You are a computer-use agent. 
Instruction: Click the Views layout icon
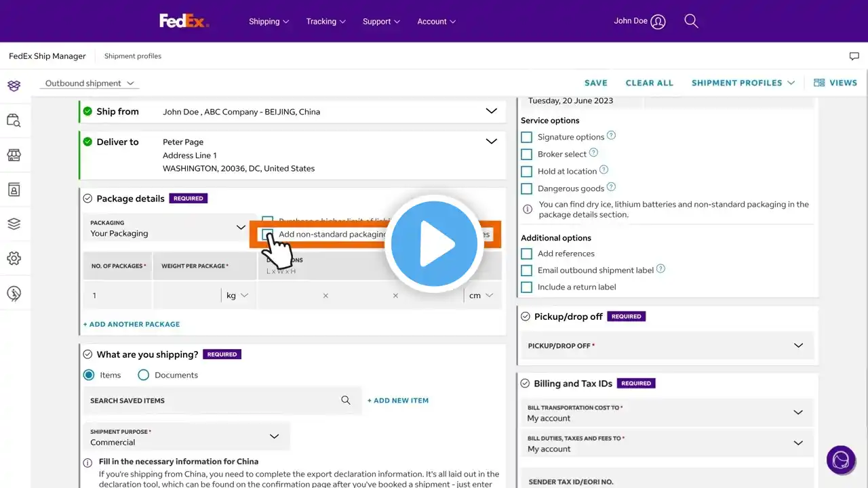click(819, 83)
